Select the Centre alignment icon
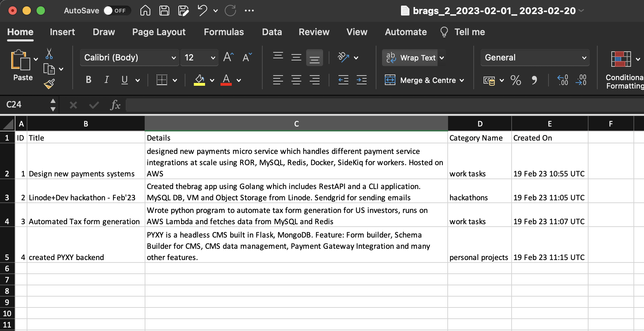The width and height of the screenshot is (644, 331). click(296, 80)
